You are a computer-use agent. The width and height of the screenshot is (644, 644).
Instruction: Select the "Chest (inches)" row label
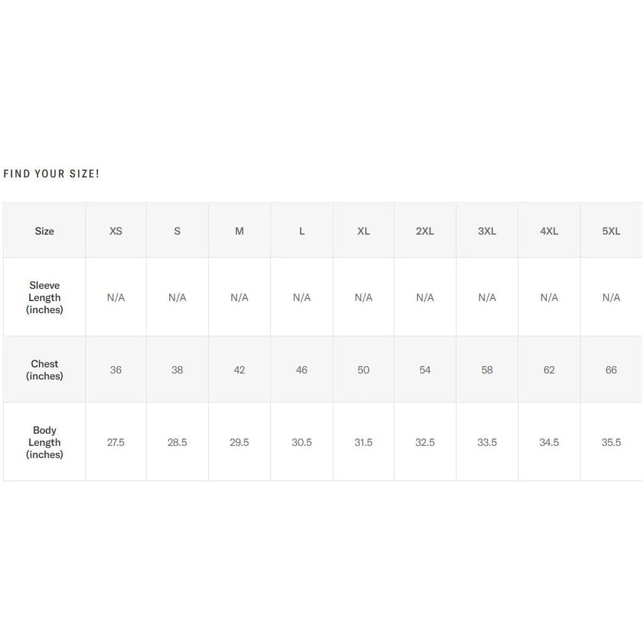(x=45, y=370)
